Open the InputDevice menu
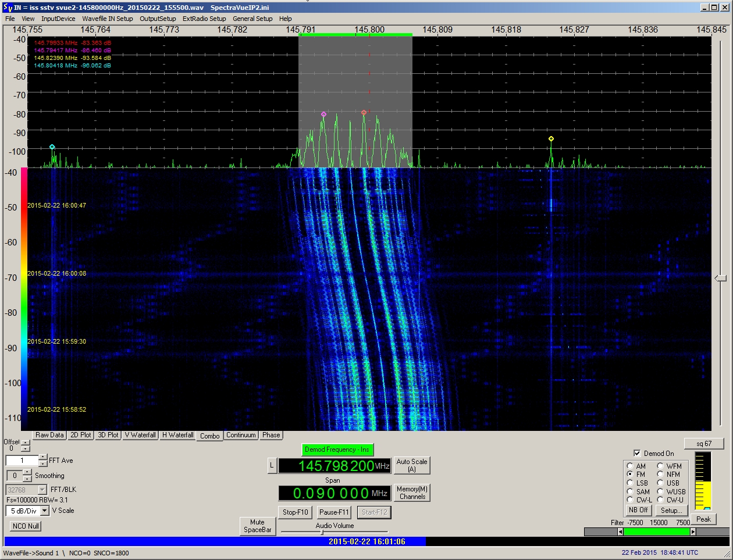 (58, 19)
